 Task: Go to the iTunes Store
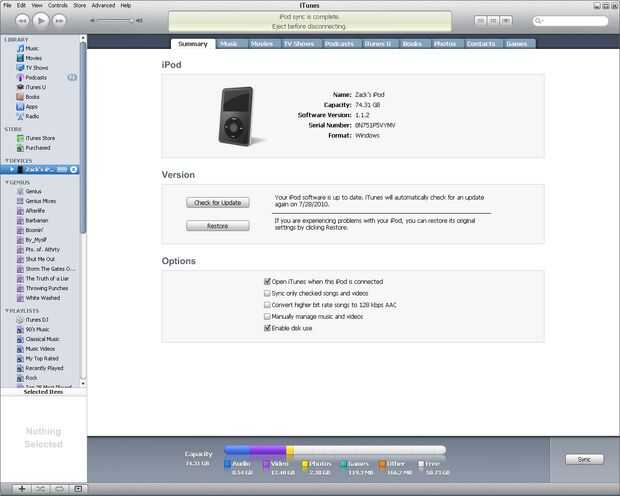tap(36, 138)
